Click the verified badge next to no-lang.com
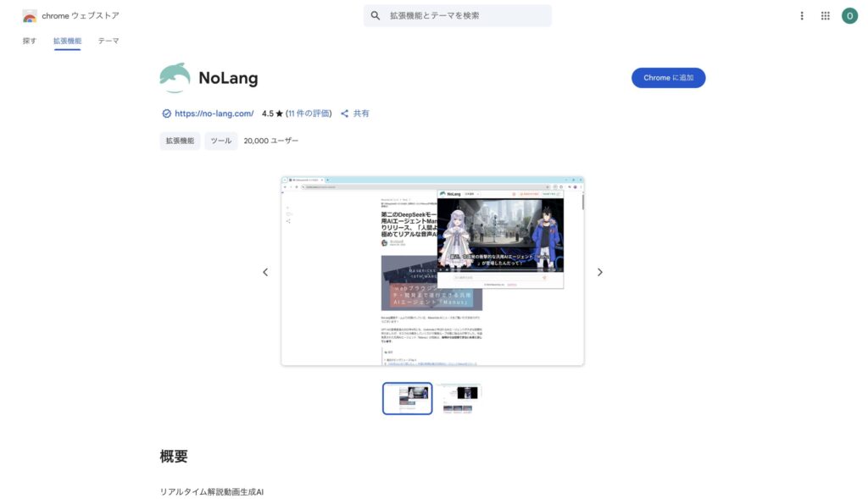This screenshot has height=499, width=868. [166, 114]
